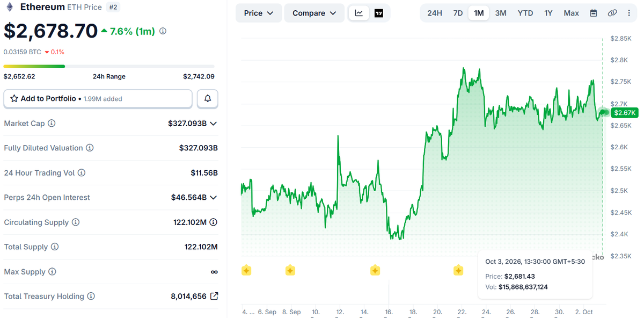Open info tooltip beside 7.6% (1m)
Image resolution: width=644 pixels, height=318 pixels.
coord(163,31)
